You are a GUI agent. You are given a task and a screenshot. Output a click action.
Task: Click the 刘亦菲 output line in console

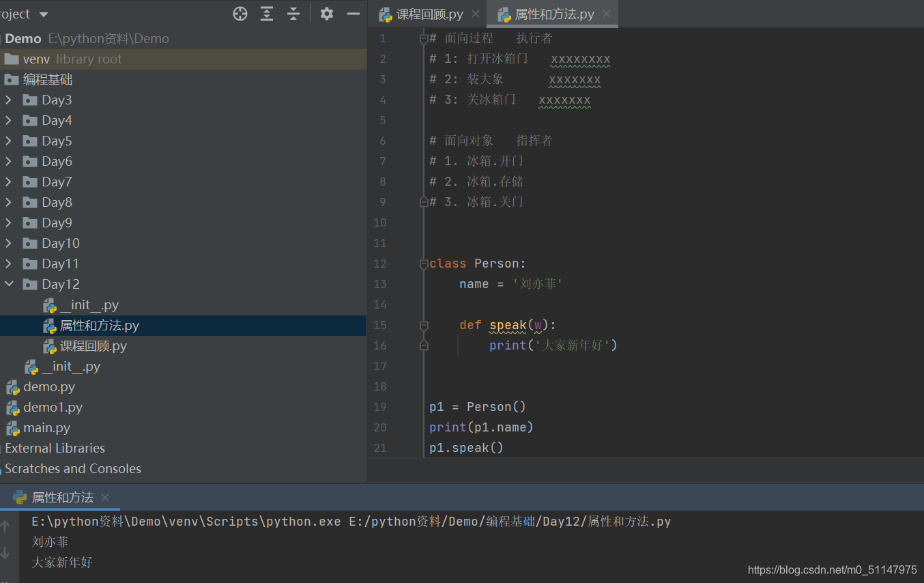50,542
